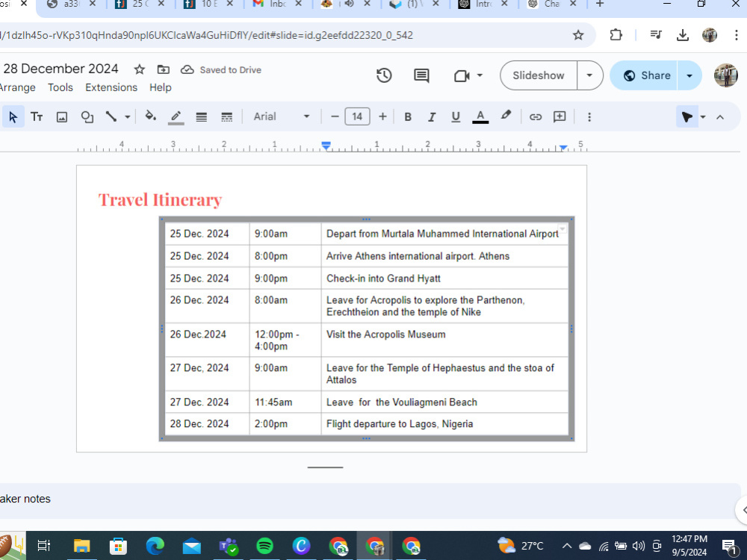
Task: Open browser extensions puzzle icon
Action: coord(616,35)
